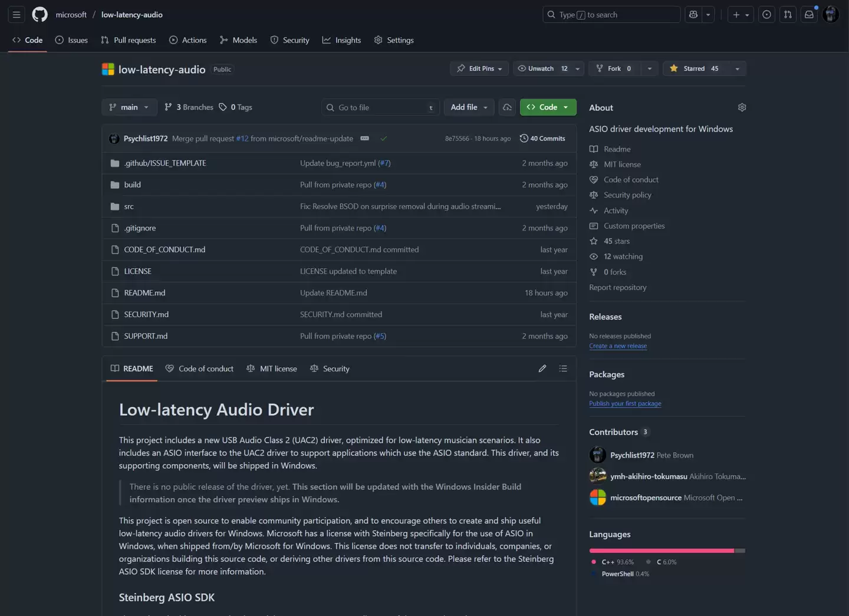Expand the commit message ellipsis details
This screenshot has width=849, height=616.
364,139
